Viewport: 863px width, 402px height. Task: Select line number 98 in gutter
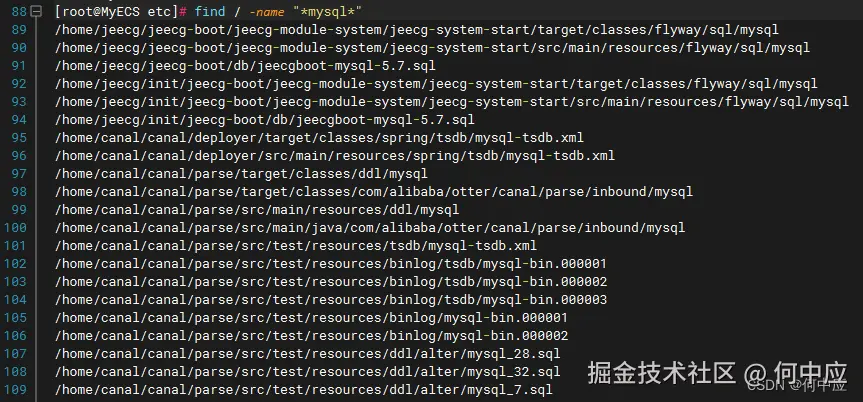[x=19, y=192]
